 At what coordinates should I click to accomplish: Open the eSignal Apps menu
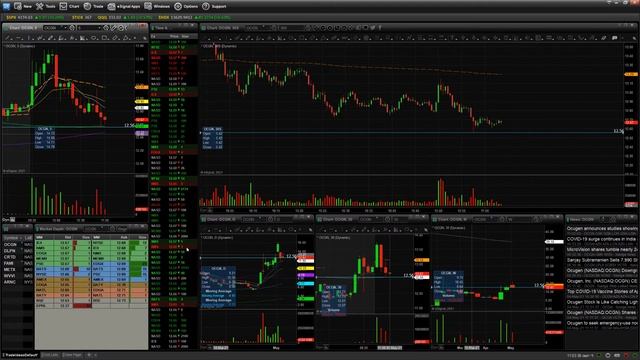(x=124, y=6)
